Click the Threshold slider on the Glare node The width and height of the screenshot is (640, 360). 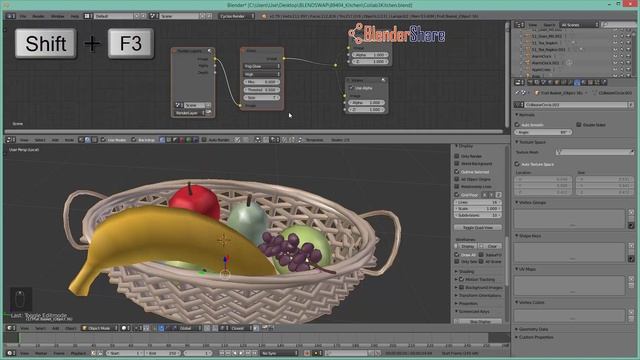tap(262, 90)
